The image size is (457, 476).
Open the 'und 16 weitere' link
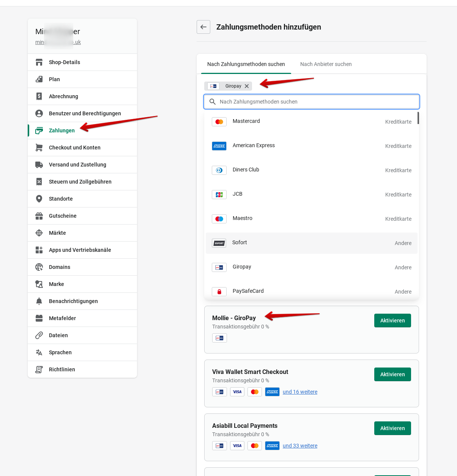pos(300,392)
